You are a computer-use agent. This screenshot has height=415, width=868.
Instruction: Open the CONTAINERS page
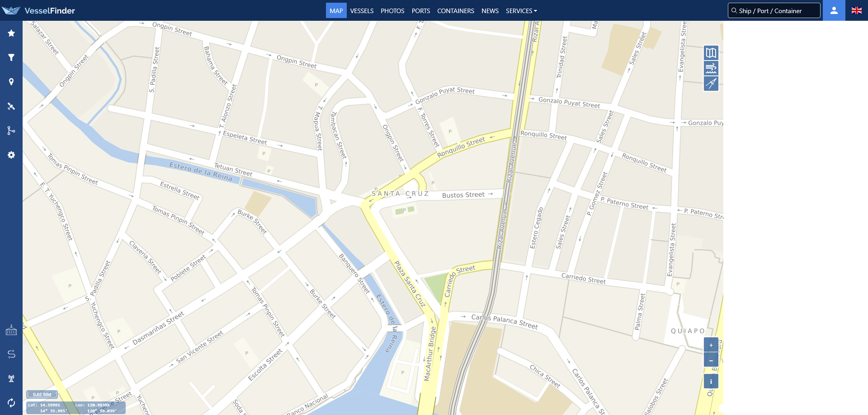[456, 11]
